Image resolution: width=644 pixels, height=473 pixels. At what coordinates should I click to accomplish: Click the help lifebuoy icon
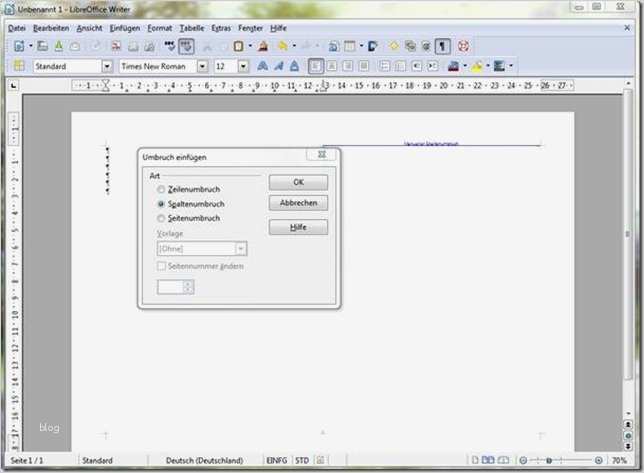point(463,46)
